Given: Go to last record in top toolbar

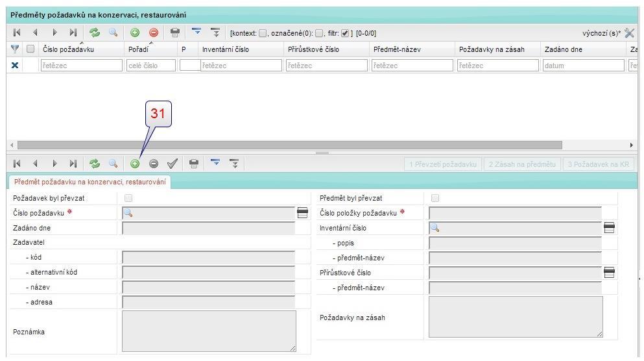Looking at the screenshot, I should 73,32.
